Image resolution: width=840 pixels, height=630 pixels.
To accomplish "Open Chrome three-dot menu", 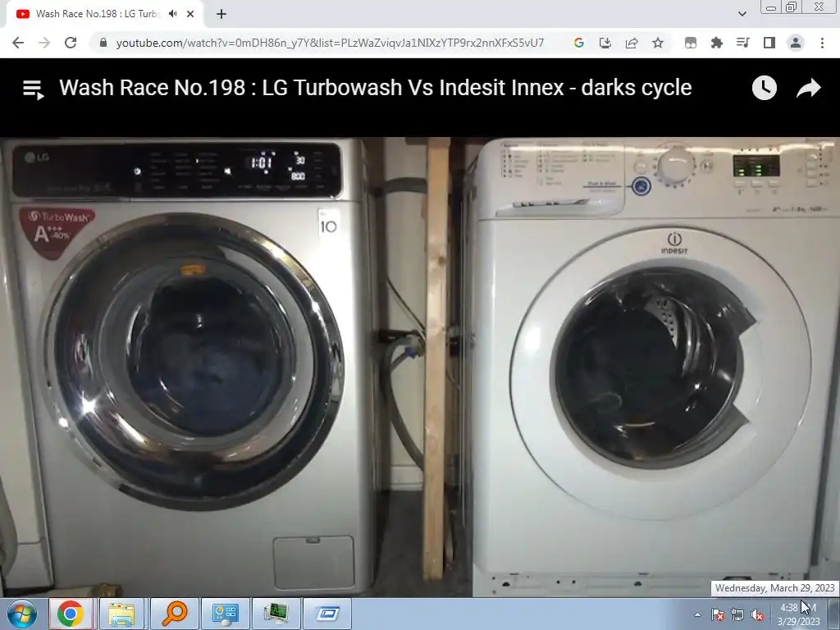I will [x=822, y=43].
